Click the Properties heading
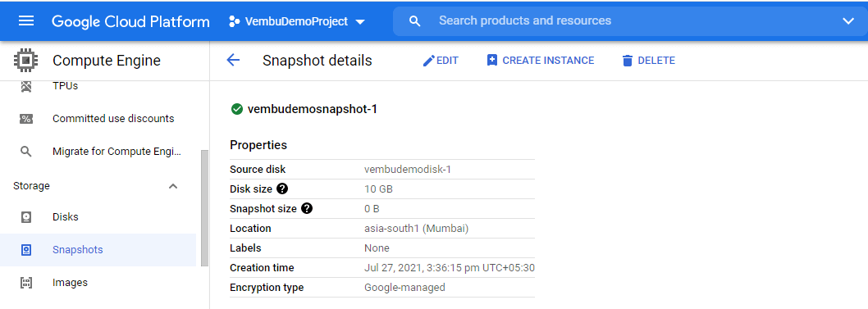Screen dimensions: 868x309 click(258, 145)
